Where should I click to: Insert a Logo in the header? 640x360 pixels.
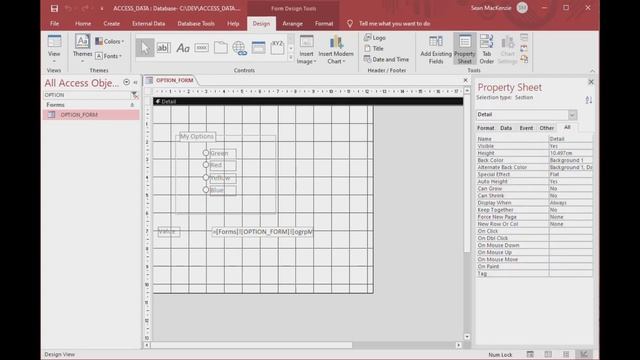tap(375, 38)
